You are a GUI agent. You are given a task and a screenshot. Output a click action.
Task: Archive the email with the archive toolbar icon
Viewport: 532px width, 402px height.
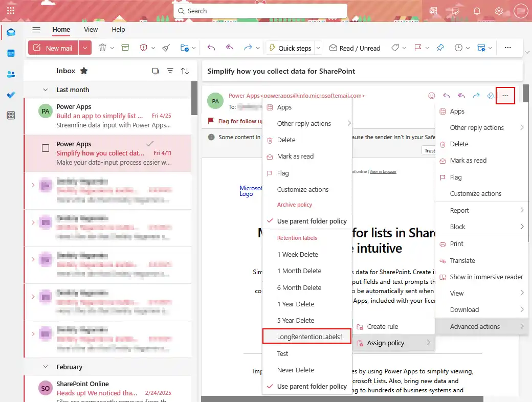[x=125, y=48]
